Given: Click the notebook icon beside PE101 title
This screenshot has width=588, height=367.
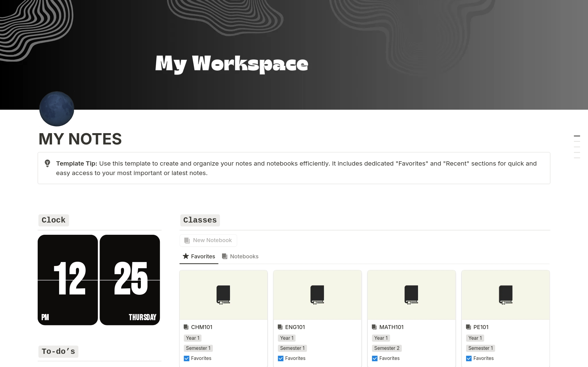Looking at the screenshot, I should pos(469,327).
